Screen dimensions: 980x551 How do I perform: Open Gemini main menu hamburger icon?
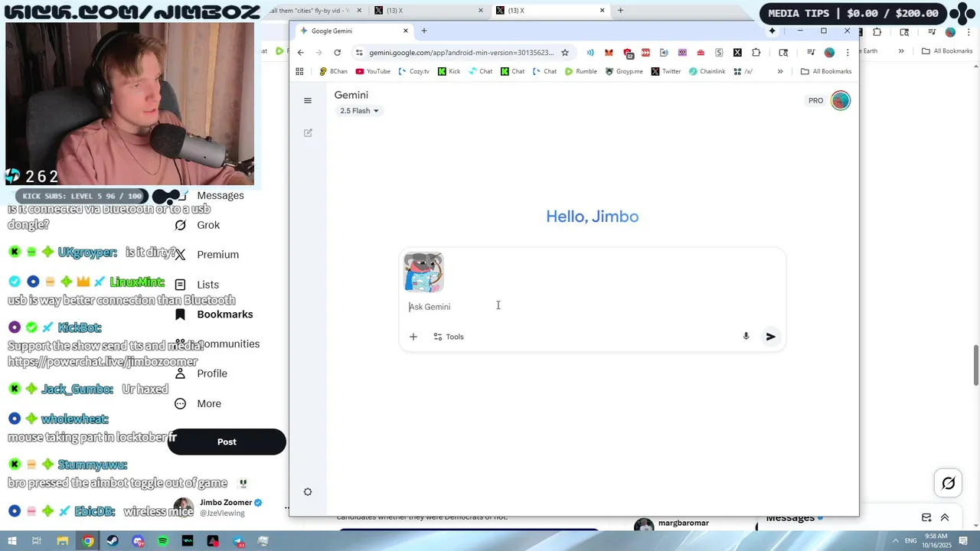pos(308,101)
